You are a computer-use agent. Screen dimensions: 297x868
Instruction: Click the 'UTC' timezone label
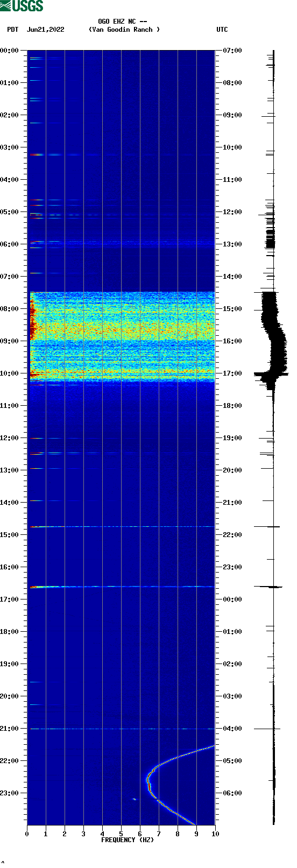222,30
